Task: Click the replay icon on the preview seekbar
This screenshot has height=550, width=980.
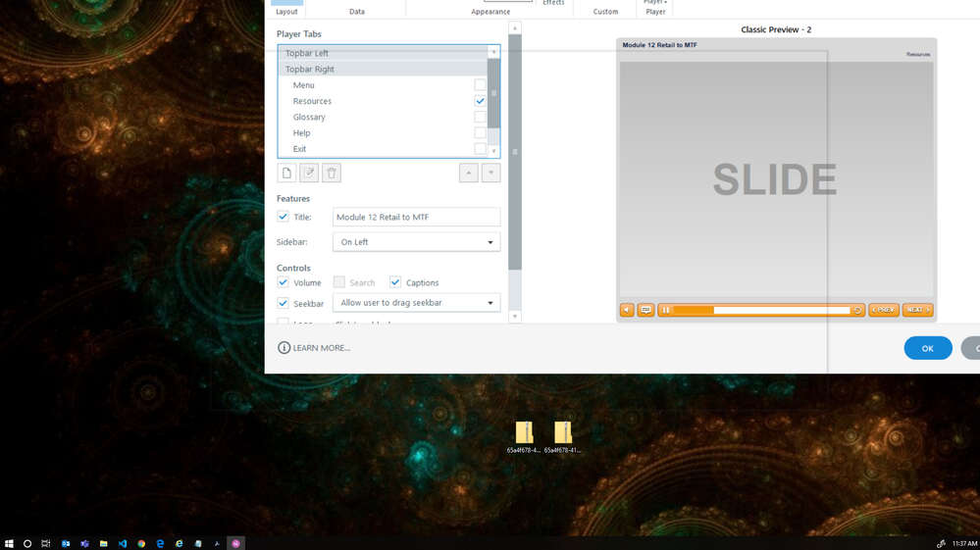Action: coord(857,310)
